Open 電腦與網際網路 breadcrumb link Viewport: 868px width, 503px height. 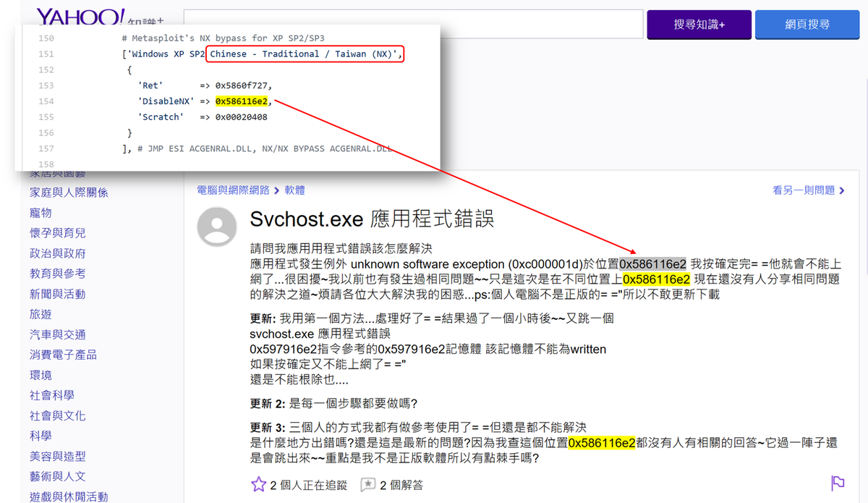[x=233, y=190]
